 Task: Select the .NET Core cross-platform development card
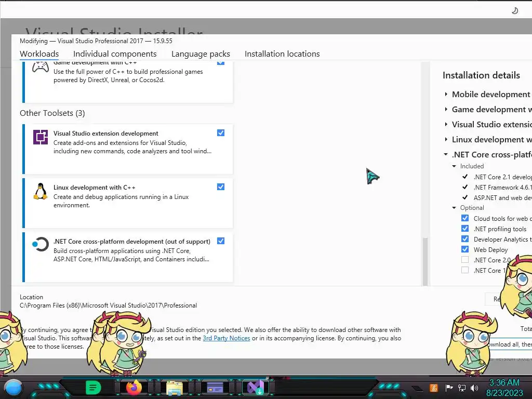click(128, 257)
